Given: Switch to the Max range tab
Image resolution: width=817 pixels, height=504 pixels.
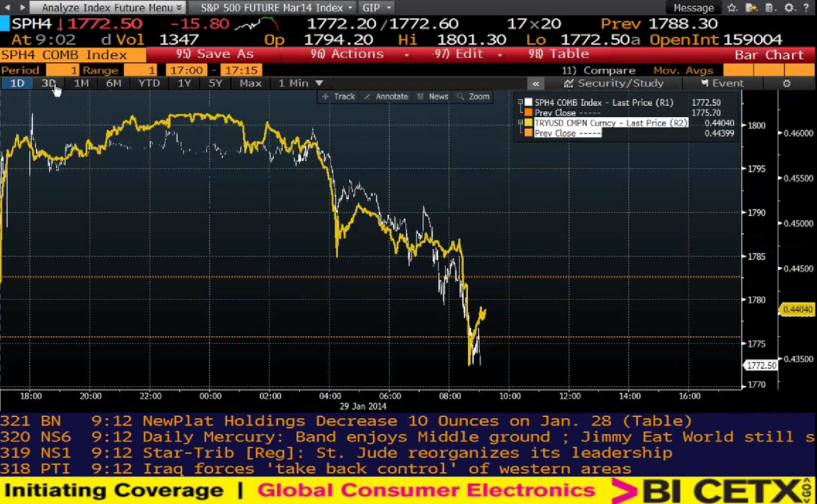Looking at the screenshot, I should click(x=250, y=83).
